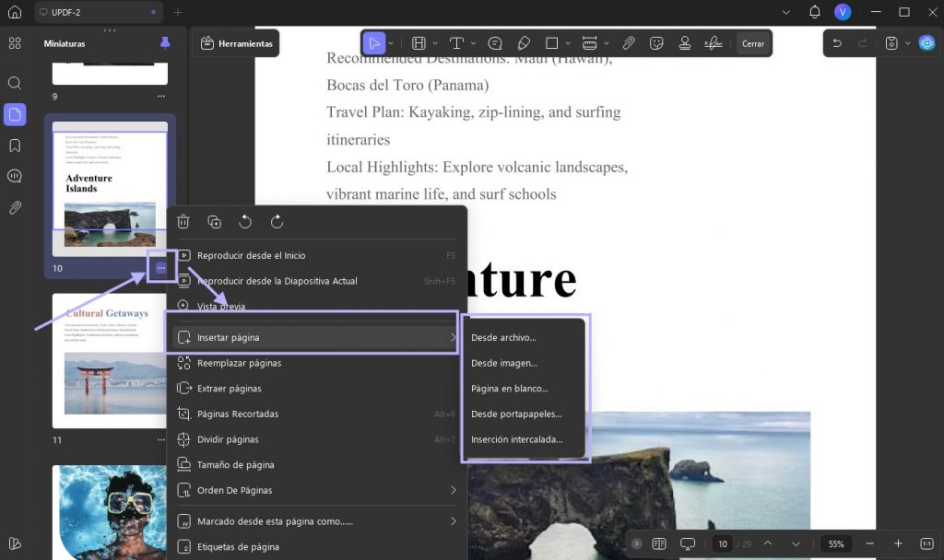Viewport: 944px width, 560px height.
Task: Select the pencil drawing tool
Action: click(524, 43)
